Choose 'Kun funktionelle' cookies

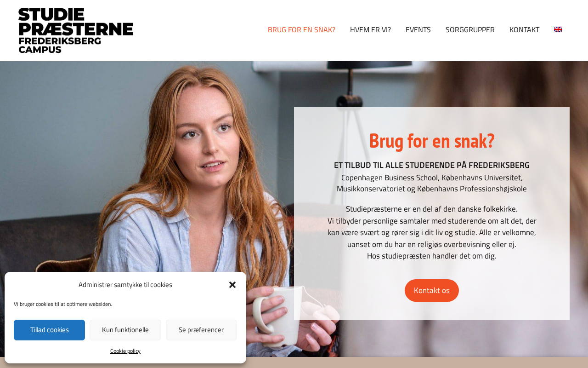125,330
